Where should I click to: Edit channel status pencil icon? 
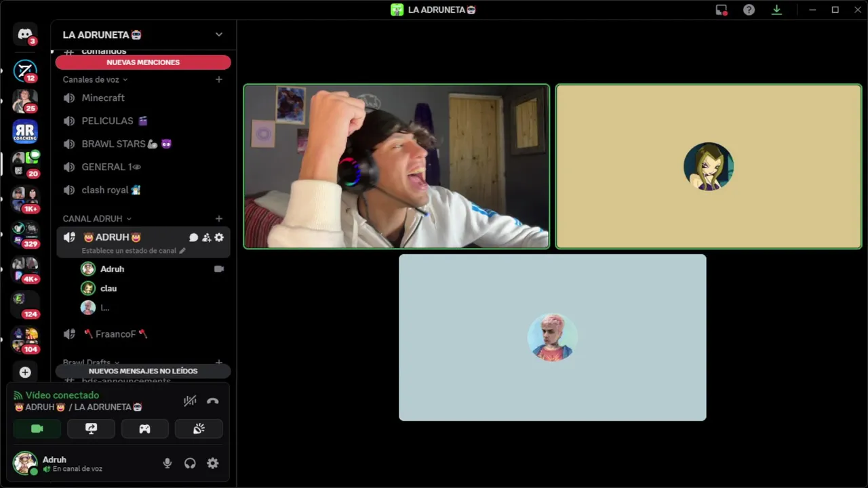(182, 251)
